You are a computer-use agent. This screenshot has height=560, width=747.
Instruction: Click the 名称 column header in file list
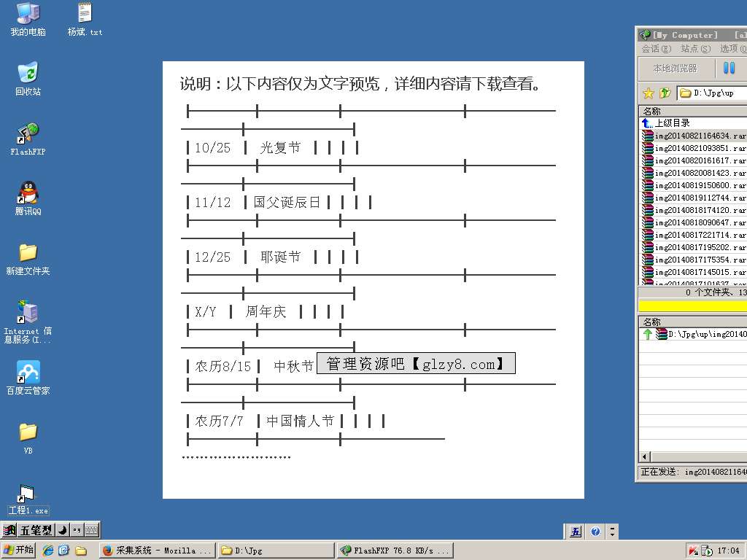pyautogui.click(x=693, y=111)
